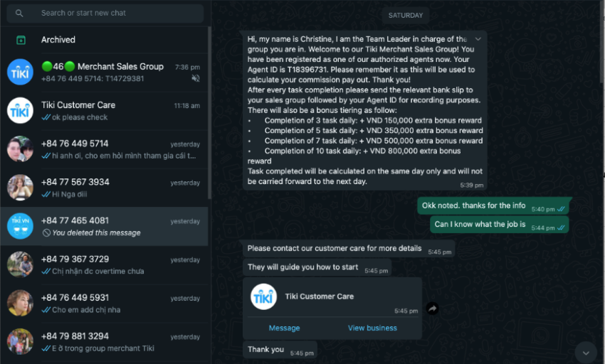Open chat with +84 79 881 3294
The image size is (605, 364).
pyautogui.click(x=104, y=342)
